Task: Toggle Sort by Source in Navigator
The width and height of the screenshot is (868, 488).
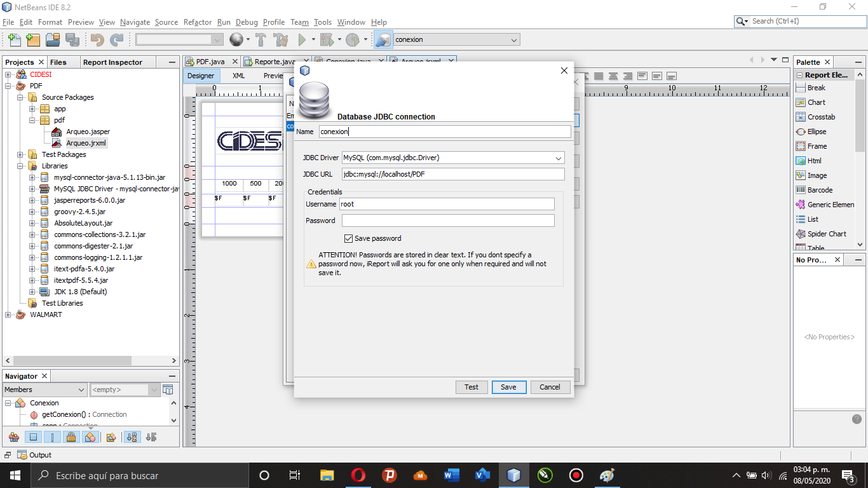Action: (x=151, y=437)
